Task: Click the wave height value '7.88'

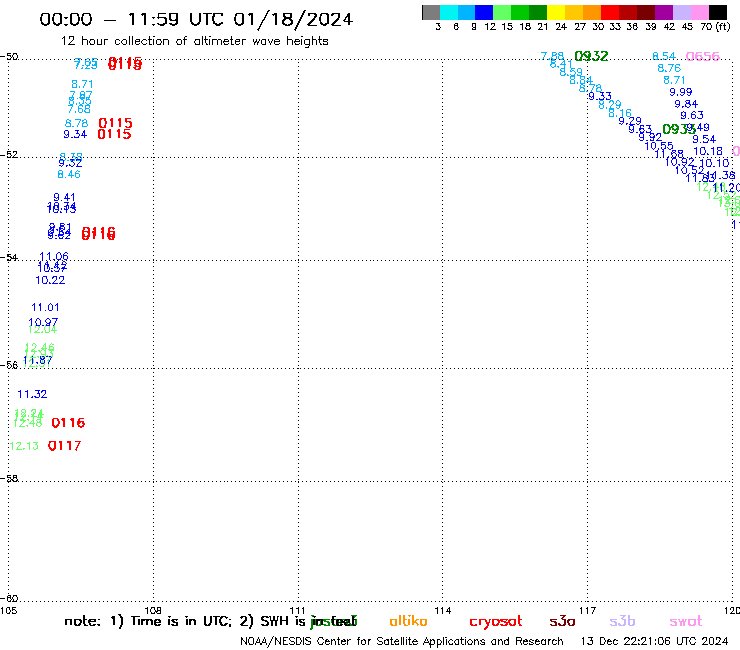Action: coord(552,56)
